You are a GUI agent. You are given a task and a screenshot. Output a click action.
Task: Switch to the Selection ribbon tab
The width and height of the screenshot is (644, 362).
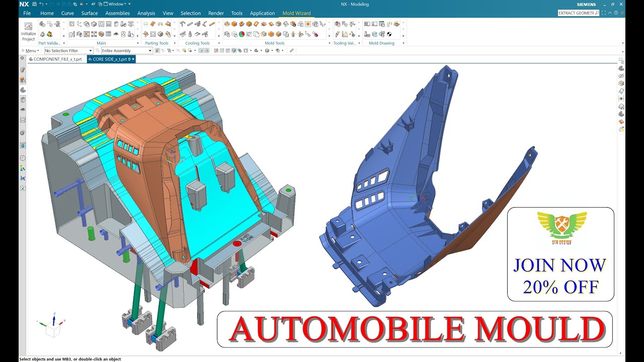point(191,13)
